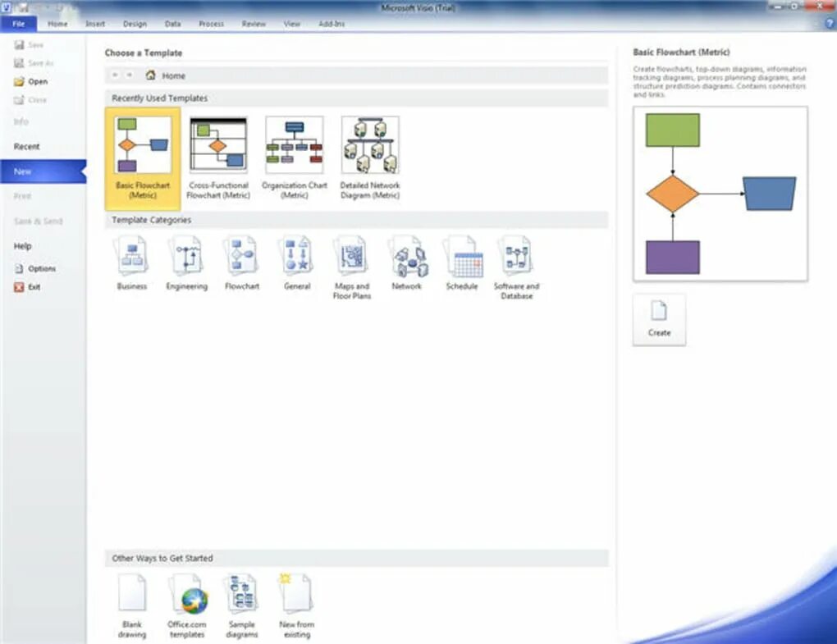Switch to the Insert ribbon tab
This screenshot has width=837, height=644.
click(x=95, y=24)
